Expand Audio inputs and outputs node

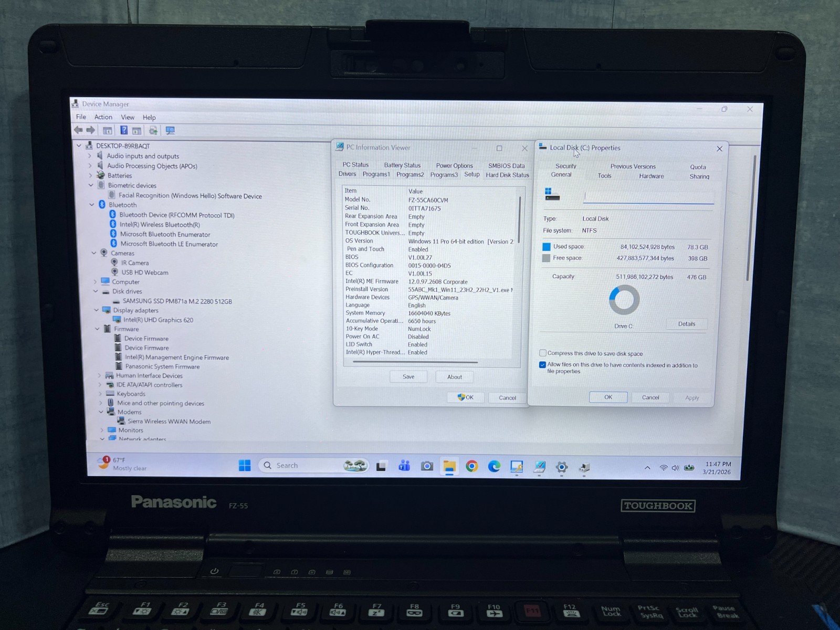(x=90, y=156)
